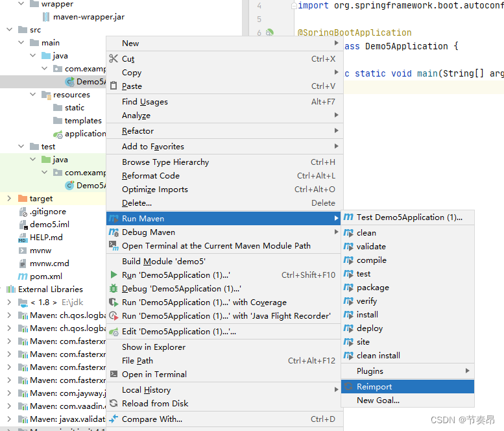The height and width of the screenshot is (431, 504).
Task: Click the Java Flight Recorder icon
Action: pyautogui.click(x=114, y=316)
